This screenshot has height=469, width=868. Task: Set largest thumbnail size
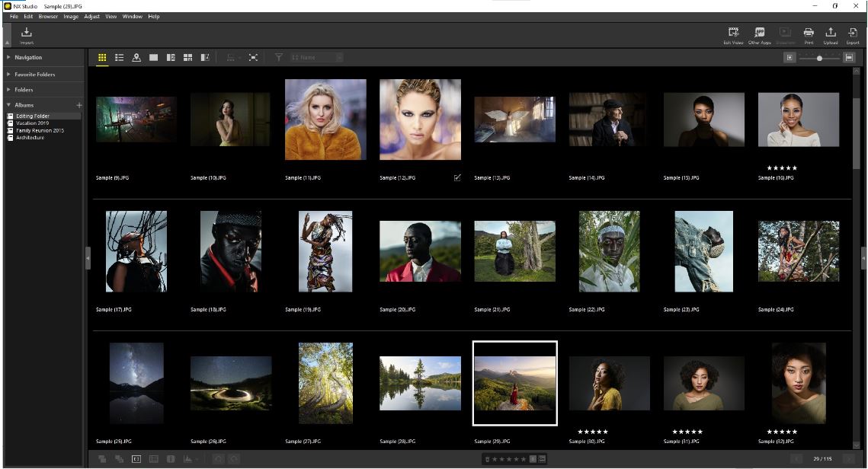[x=849, y=58]
